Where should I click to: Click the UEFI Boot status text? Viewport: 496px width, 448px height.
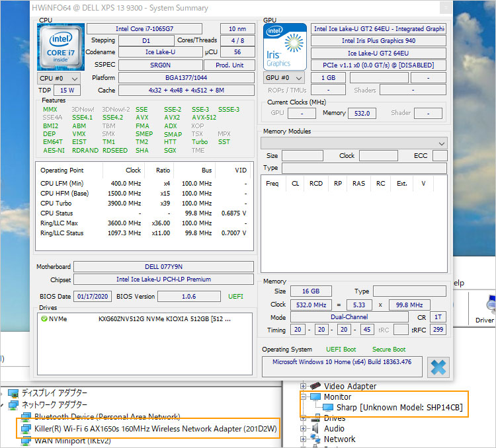[x=341, y=350]
